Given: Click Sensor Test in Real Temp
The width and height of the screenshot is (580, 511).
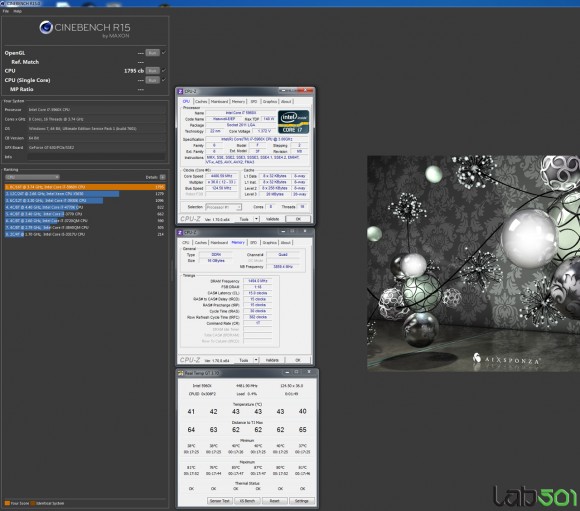Looking at the screenshot, I should click(x=220, y=501).
